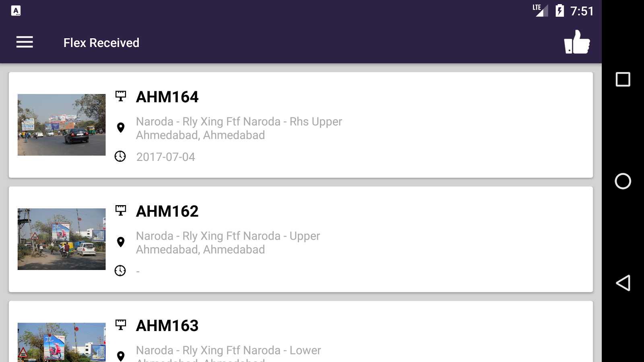
Task: Select the AHM163 title text
Action: tap(167, 325)
